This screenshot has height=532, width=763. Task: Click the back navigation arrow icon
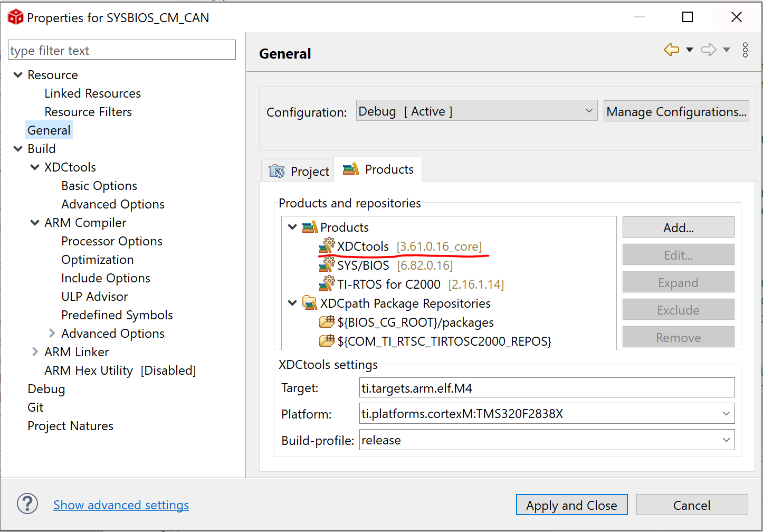pos(671,50)
